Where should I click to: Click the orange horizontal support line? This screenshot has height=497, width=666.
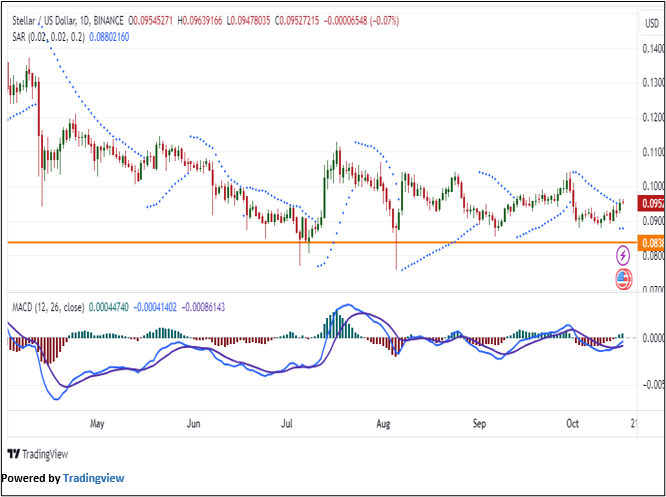point(323,243)
